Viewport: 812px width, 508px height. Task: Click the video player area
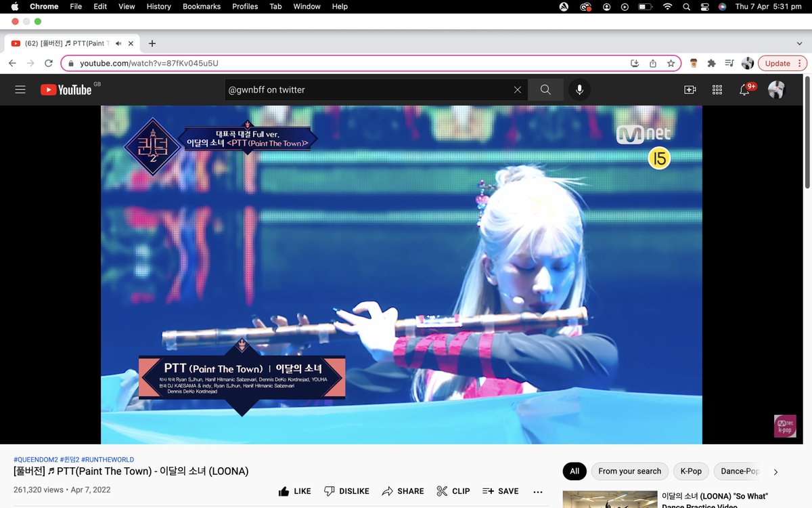click(401, 274)
